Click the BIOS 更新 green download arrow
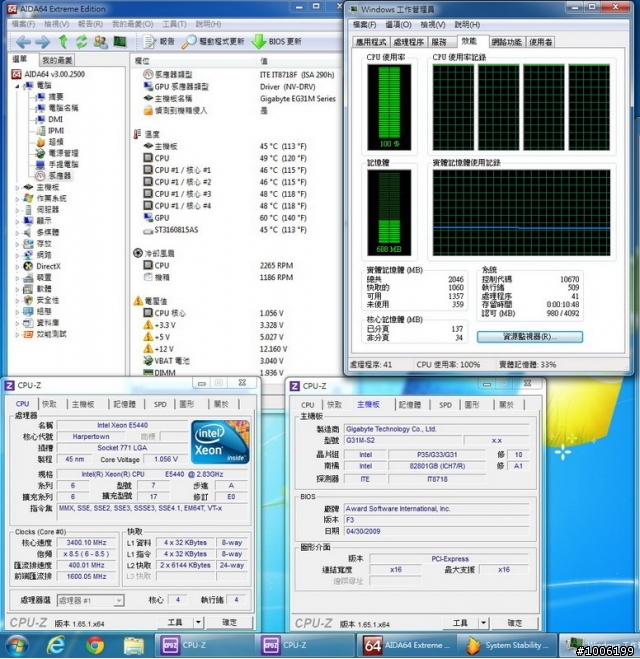 point(258,42)
